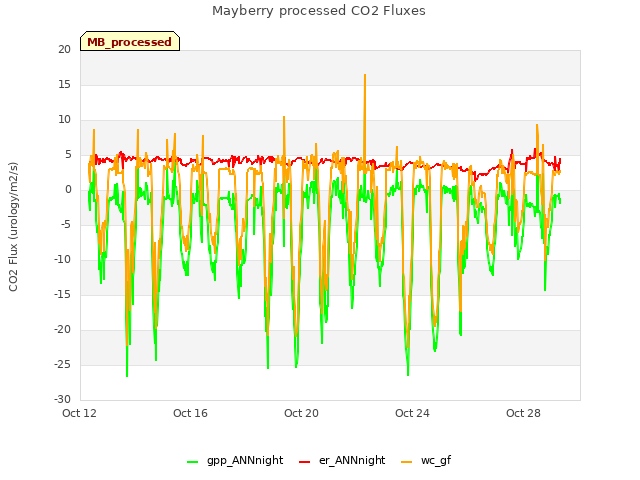Click the y-axis value 20
The width and height of the screenshot is (640, 480).
pyautogui.click(x=64, y=49)
